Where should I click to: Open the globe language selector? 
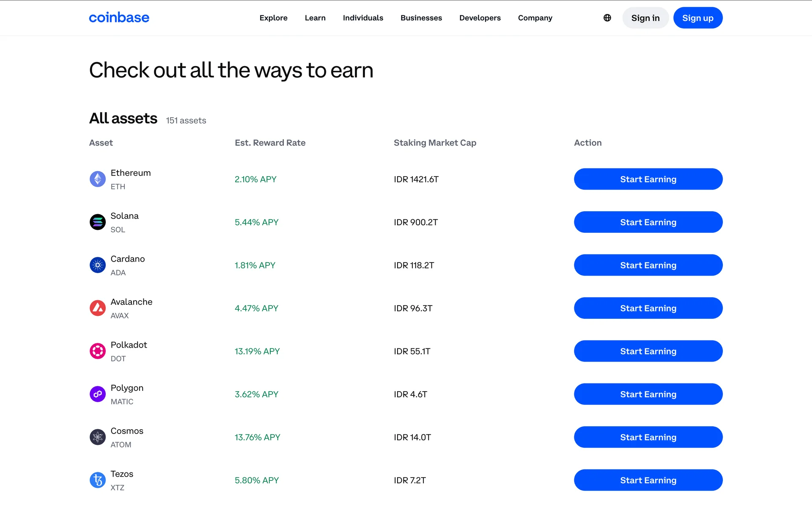pos(607,18)
